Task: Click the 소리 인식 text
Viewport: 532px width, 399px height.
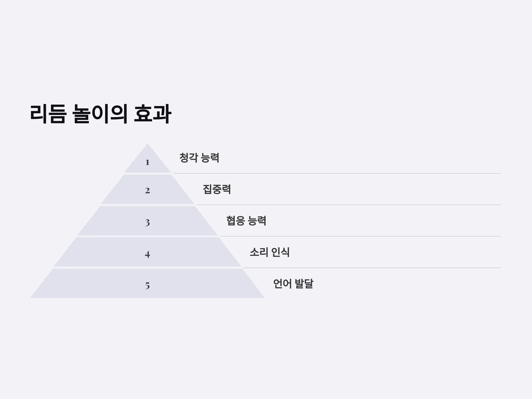Action: (x=270, y=252)
